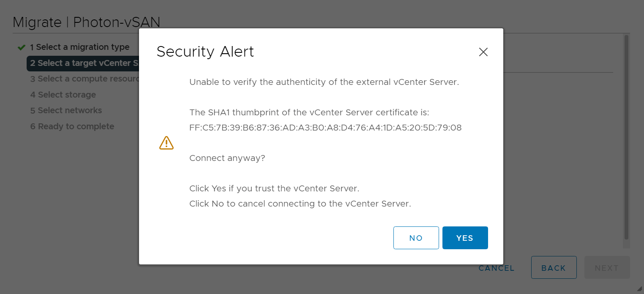Screen dimensions: 644x294
Task: Open step 1 Select a migration type
Action: coord(79,47)
